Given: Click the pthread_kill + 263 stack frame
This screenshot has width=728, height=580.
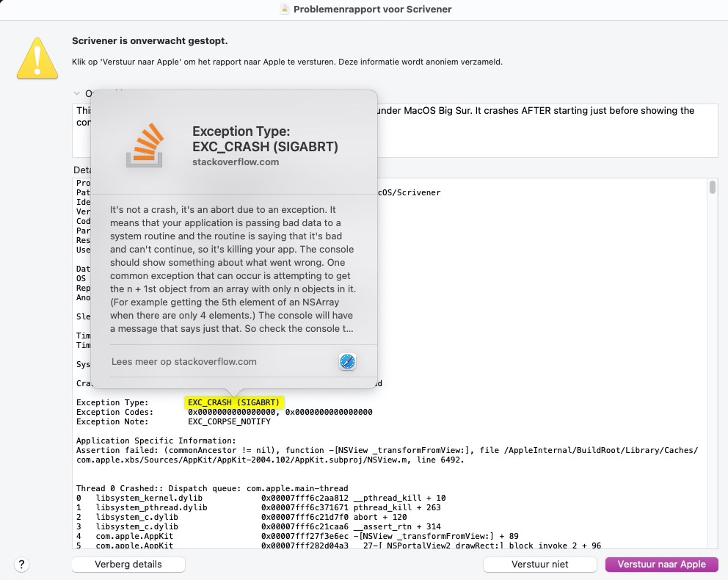Looking at the screenshot, I should point(258,507).
